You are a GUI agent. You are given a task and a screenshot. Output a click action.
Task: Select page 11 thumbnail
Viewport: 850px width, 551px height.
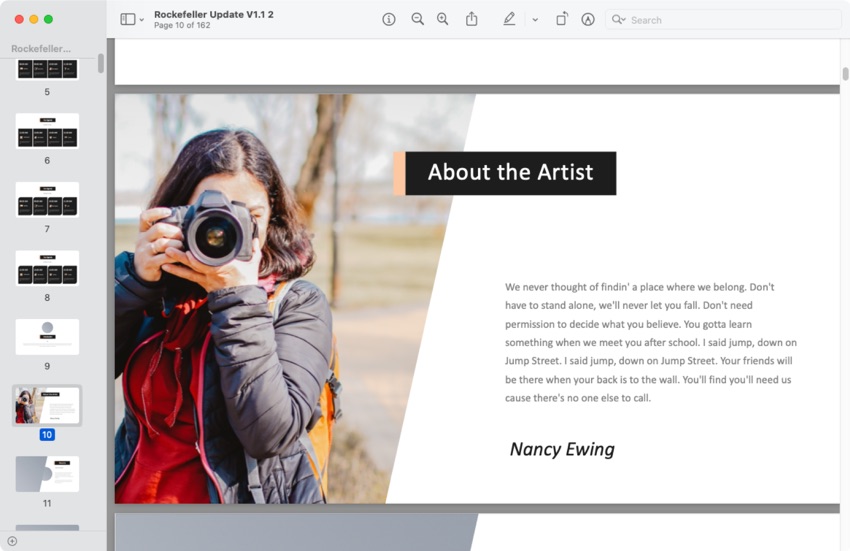point(47,474)
